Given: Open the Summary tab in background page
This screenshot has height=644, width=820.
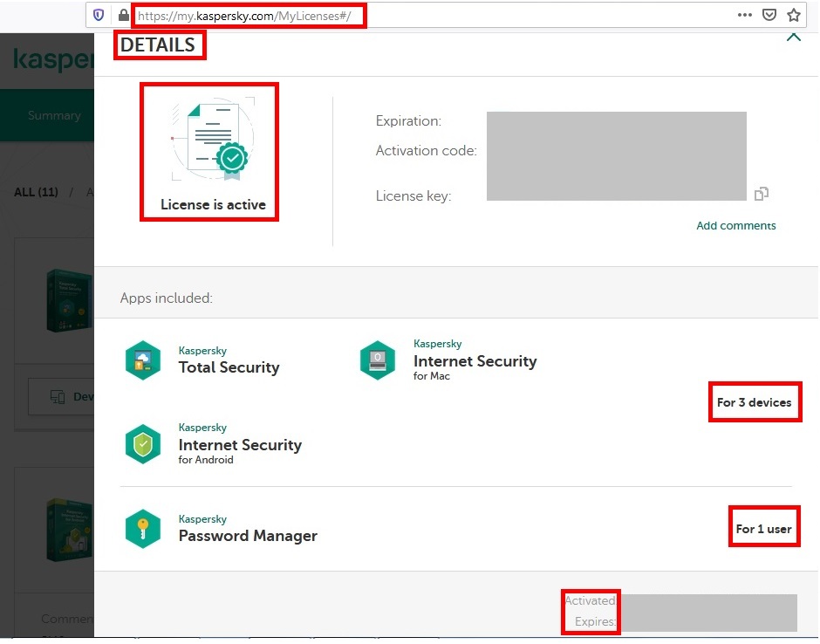Looking at the screenshot, I should tap(54, 115).
